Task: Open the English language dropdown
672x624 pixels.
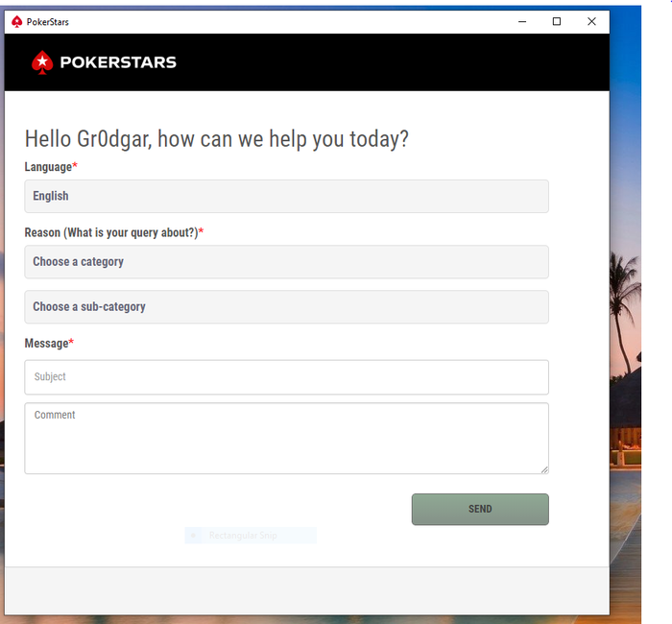Action: 286,196
